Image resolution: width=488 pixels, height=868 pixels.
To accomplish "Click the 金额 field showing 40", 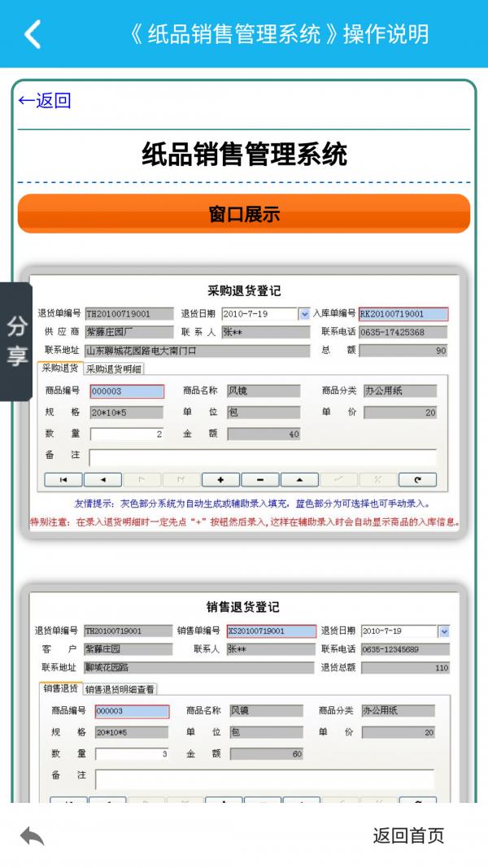I will [x=264, y=434].
